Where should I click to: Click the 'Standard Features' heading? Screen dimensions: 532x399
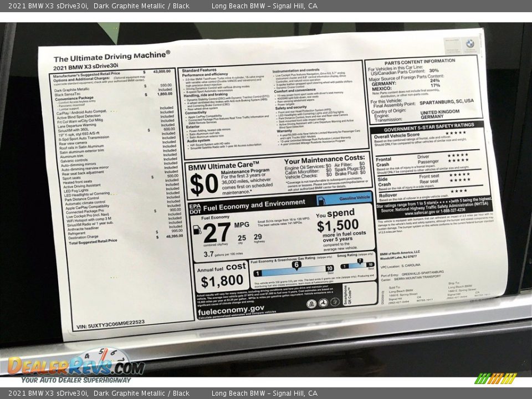(199, 70)
